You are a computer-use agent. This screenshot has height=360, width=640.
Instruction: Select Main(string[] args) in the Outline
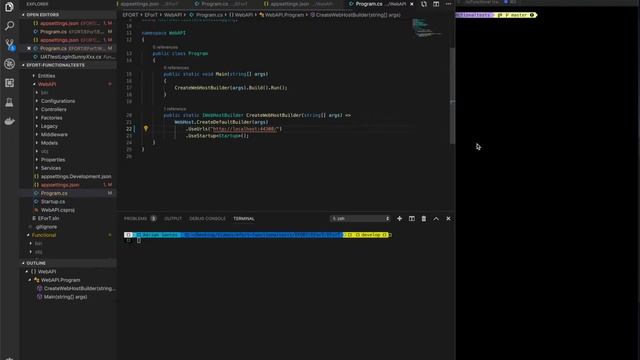tap(65, 297)
